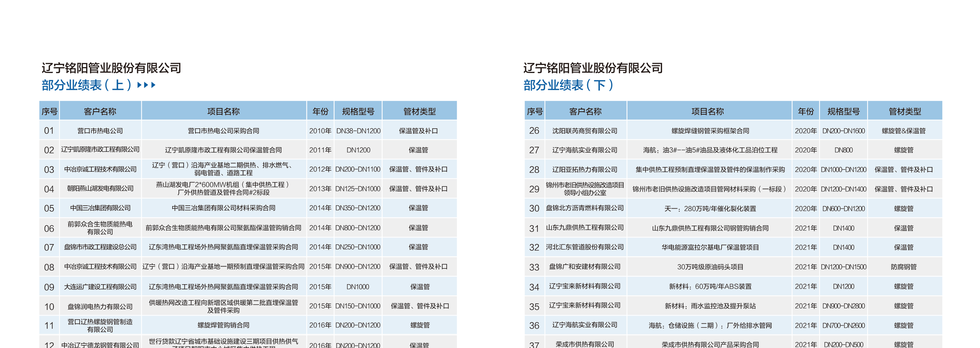Viewport: 980px width, 348px height.
Task: Click the heading "部分业绩表（下）"
Action: pyautogui.click(x=568, y=85)
